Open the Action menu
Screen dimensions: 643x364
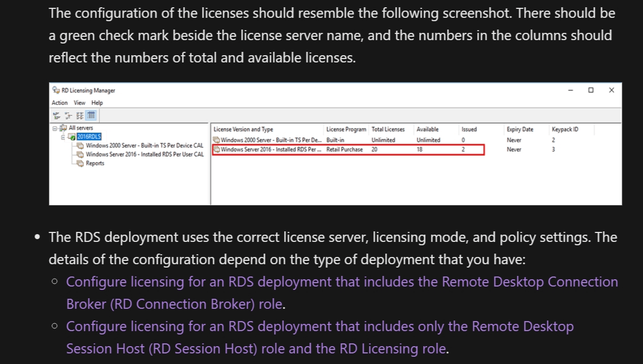[x=60, y=103]
